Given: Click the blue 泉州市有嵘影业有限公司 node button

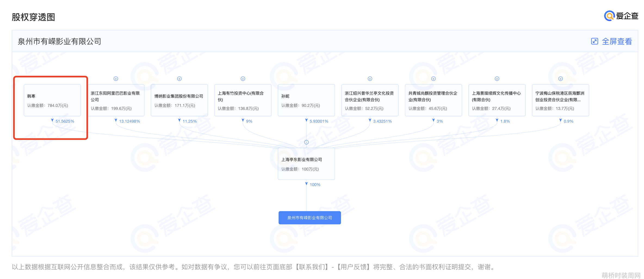Looking at the screenshot, I should click(310, 218).
